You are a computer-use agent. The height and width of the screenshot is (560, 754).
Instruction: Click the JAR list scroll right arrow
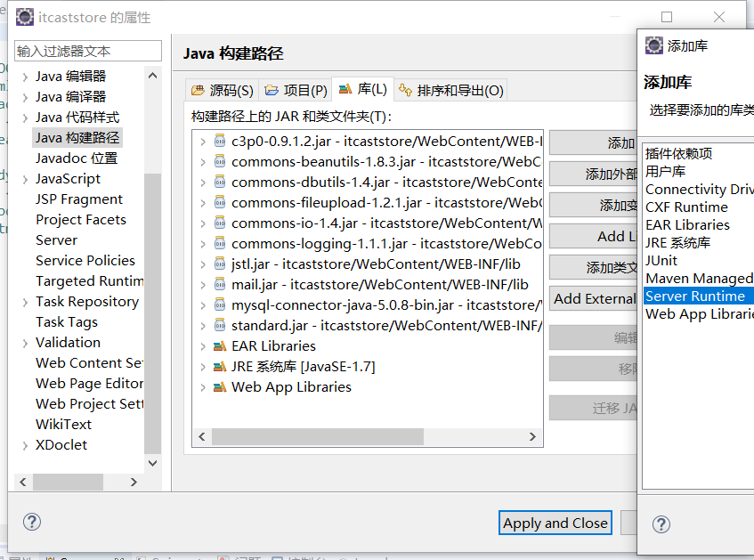point(532,437)
